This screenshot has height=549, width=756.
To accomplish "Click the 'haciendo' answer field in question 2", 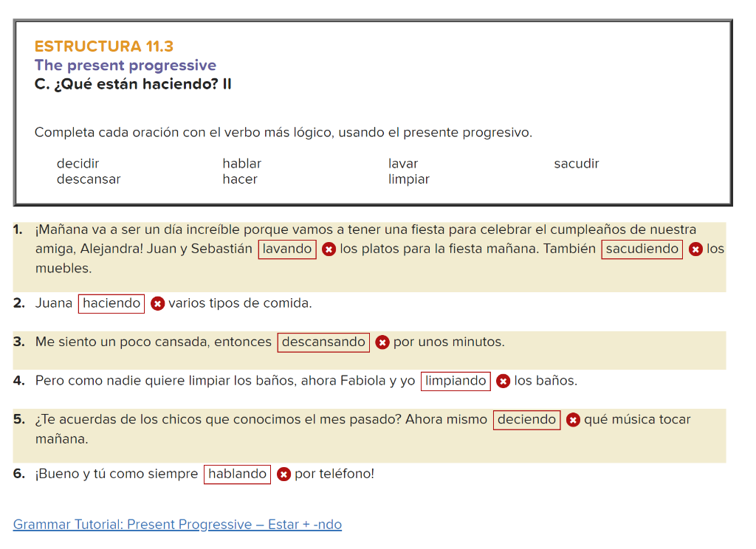I will [x=111, y=303].
